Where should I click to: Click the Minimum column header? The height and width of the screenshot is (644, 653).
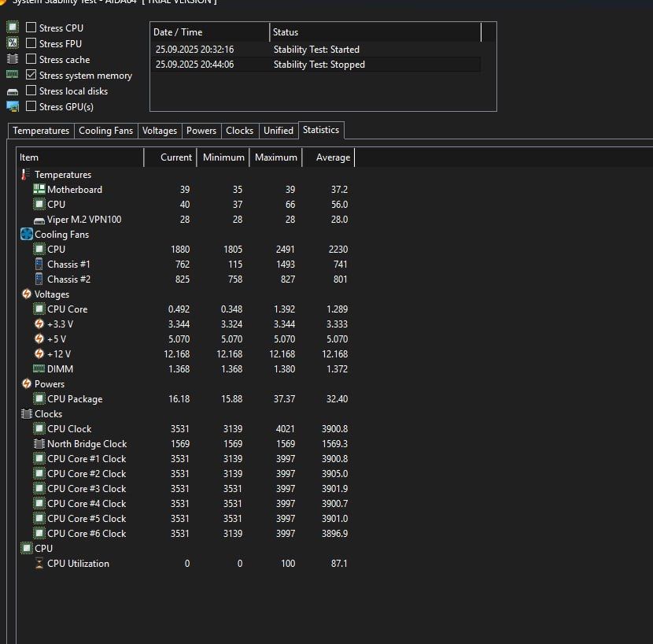[223, 157]
